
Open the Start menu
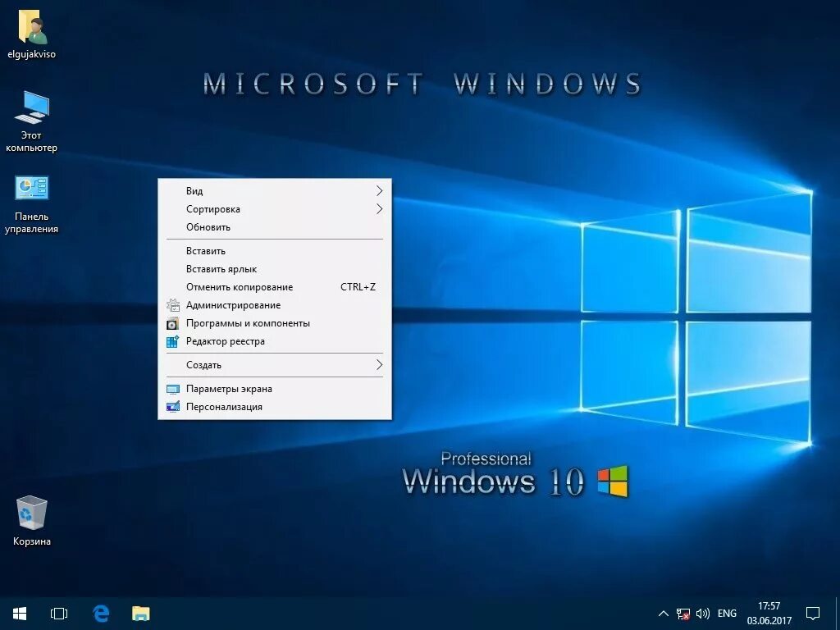tap(19, 613)
